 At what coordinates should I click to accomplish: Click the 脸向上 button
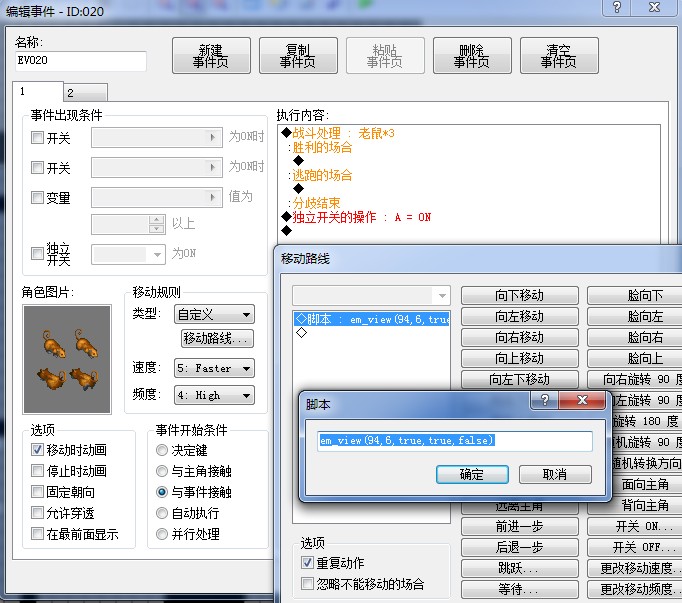point(635,358)
